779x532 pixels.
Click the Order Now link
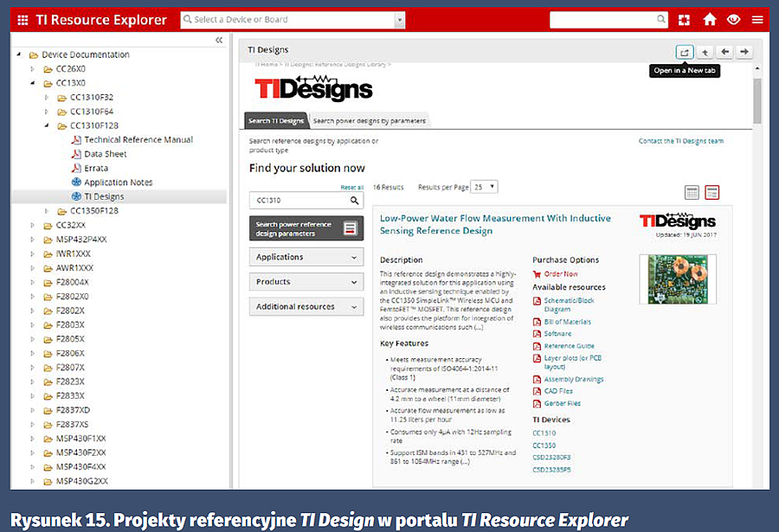[x=561, y=274]
